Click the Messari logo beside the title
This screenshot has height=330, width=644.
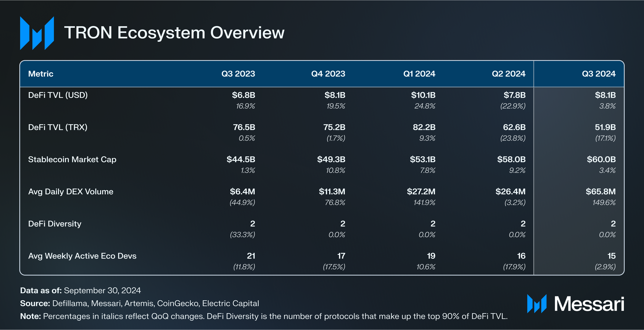pos(37,33)
